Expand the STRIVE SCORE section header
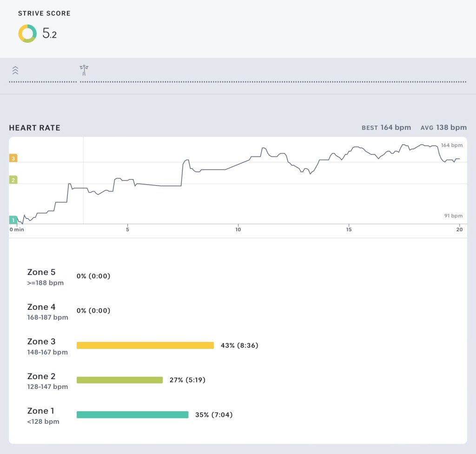Image resolution: width=476 pixels, height=454 pixels. [x=44, y=13]
